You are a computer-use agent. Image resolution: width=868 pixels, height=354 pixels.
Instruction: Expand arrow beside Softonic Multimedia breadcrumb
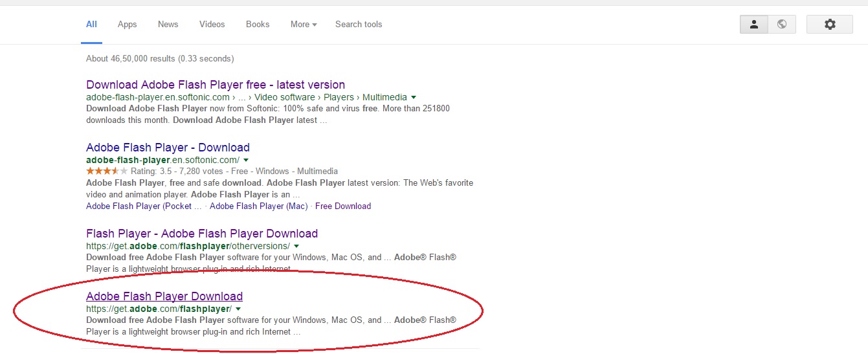tap(414, 98)
